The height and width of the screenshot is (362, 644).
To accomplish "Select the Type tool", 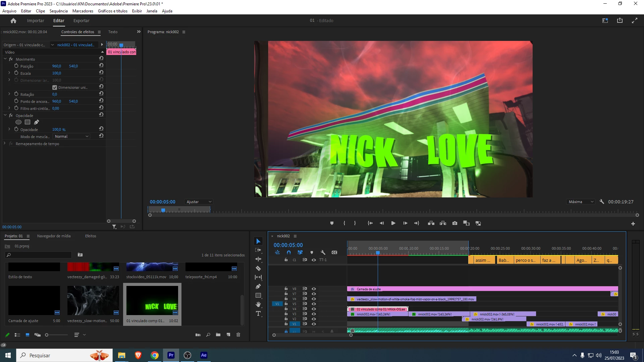I will pos(258,314).
